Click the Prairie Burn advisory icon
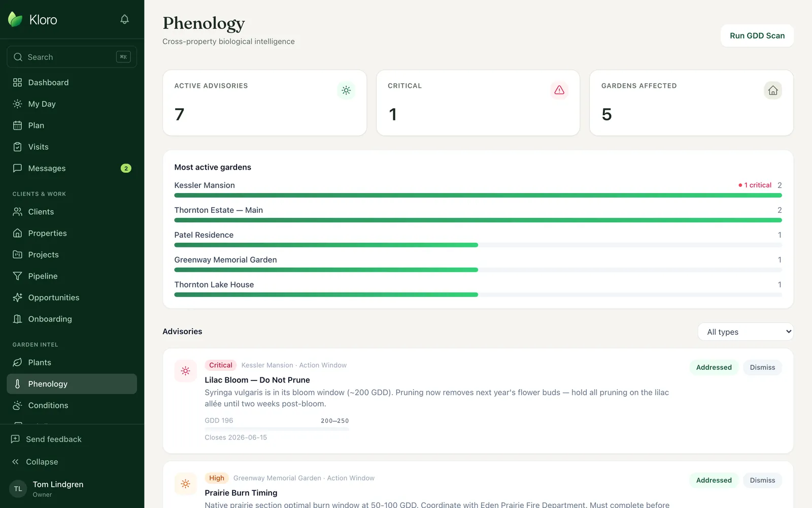This screenshot has width=812, height=508. click(186, 484)
